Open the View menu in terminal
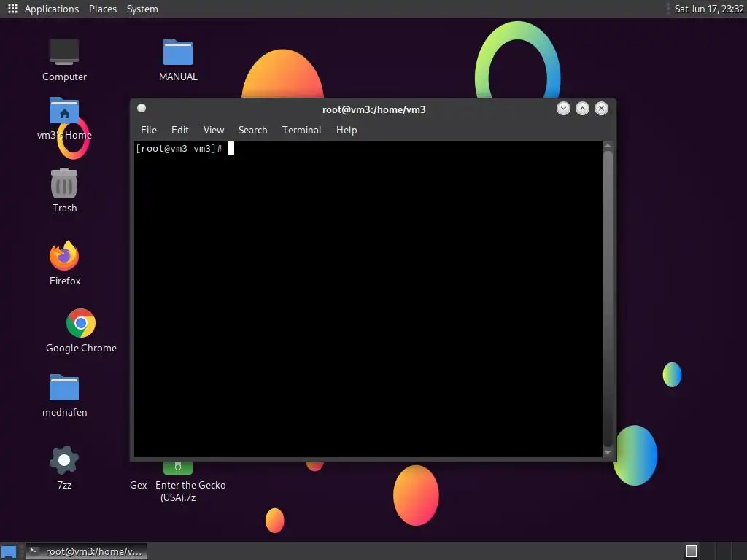This screenshot has width=747, height=560. [x=214, y=130]
